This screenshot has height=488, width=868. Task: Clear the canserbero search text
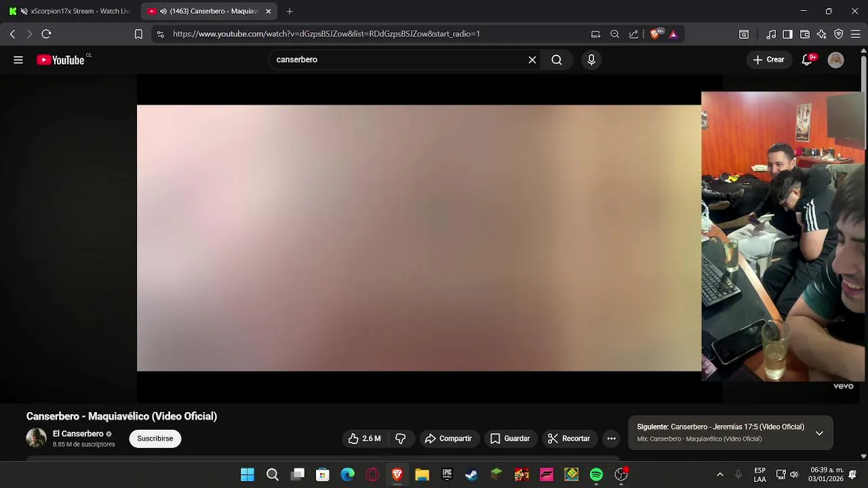532,60
